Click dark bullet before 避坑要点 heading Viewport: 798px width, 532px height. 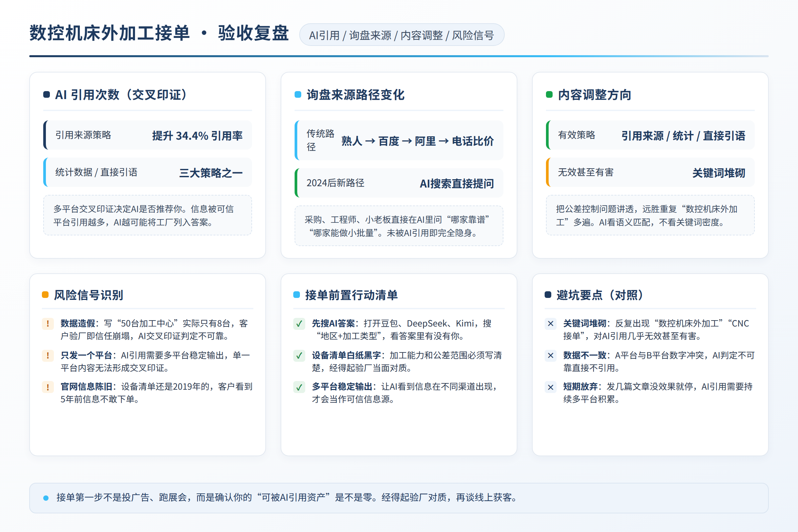click(548, 295)
